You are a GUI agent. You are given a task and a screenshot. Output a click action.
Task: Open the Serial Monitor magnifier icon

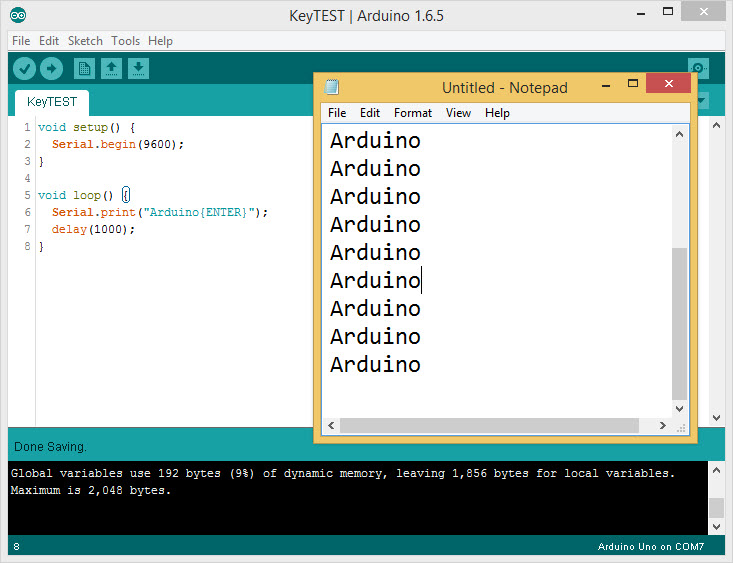[698, 68]
